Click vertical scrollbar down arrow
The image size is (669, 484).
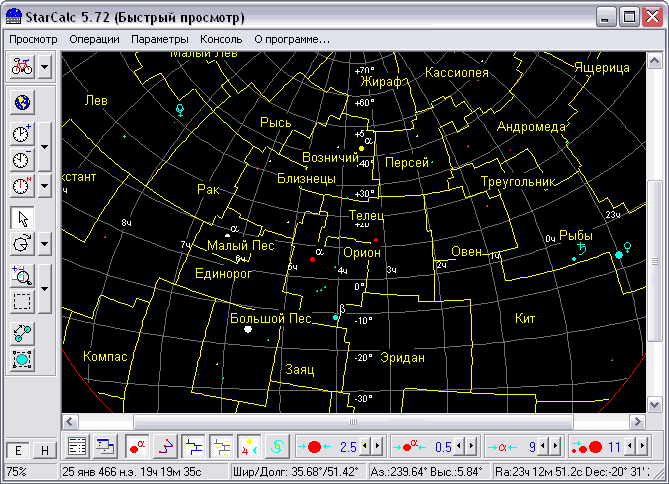click(655, 404)
